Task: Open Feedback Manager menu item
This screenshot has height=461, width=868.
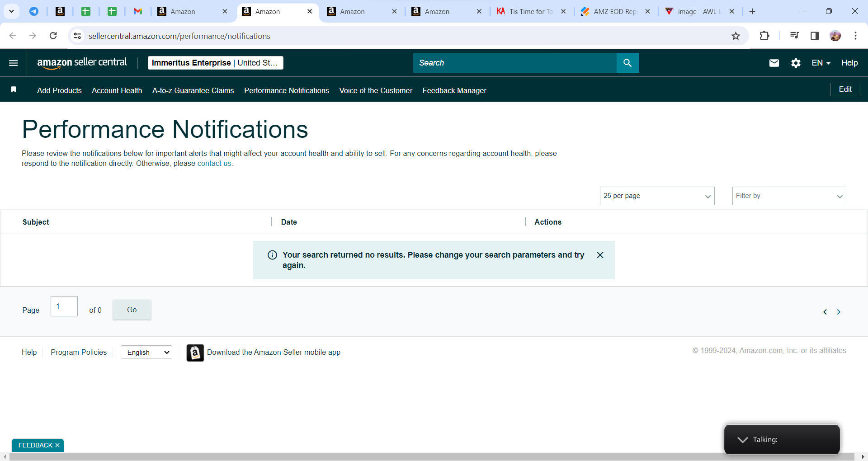Action: tap(454, 90)
